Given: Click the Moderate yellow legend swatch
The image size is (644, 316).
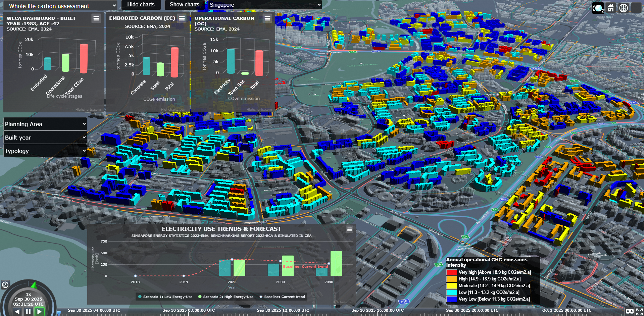Looking at the screenshot, I should (x=452, y=286).
